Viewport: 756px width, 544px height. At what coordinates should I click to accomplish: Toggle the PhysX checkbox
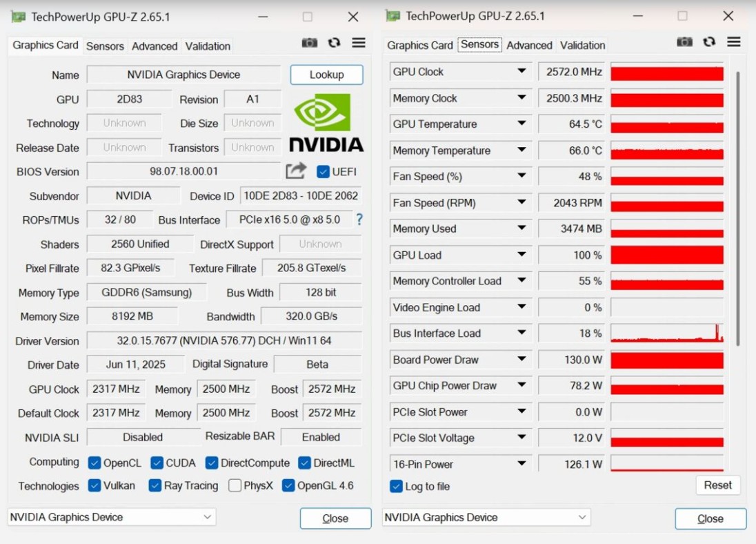pyautogui.click(x=235, y=485)
